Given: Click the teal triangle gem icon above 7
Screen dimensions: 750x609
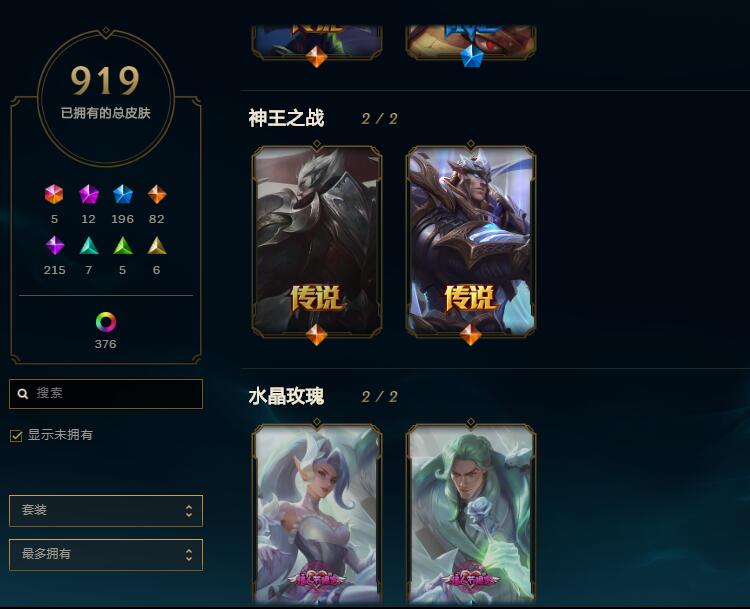Looking at the screenshot, I should click(88, 245).
